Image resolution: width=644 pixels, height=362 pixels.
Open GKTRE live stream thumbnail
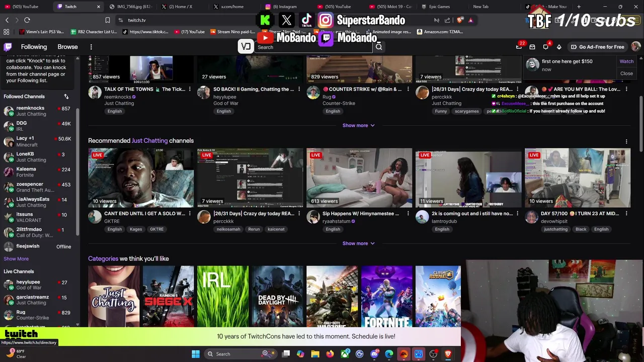(x=141, y=178)
